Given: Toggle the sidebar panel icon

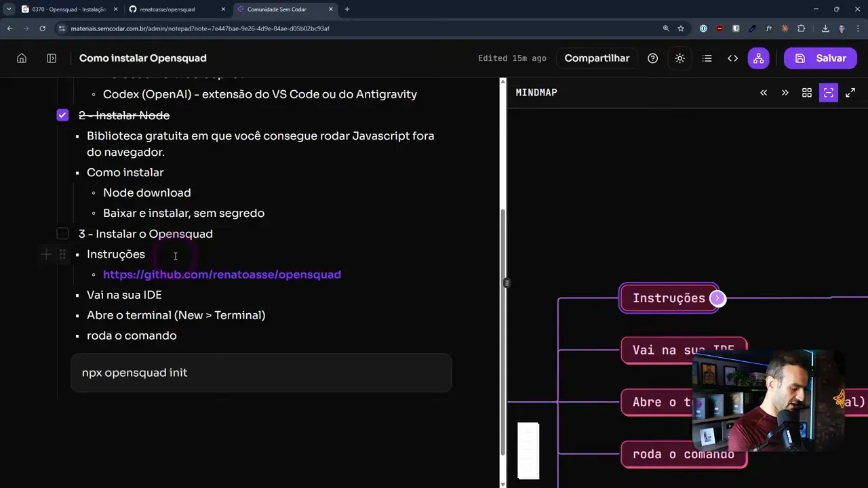Looking at the screenshot, I should [x=52, y=58].
